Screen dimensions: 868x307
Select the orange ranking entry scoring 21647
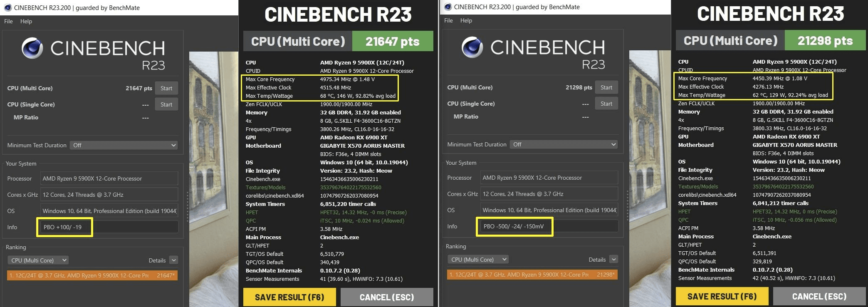point(92,275)
